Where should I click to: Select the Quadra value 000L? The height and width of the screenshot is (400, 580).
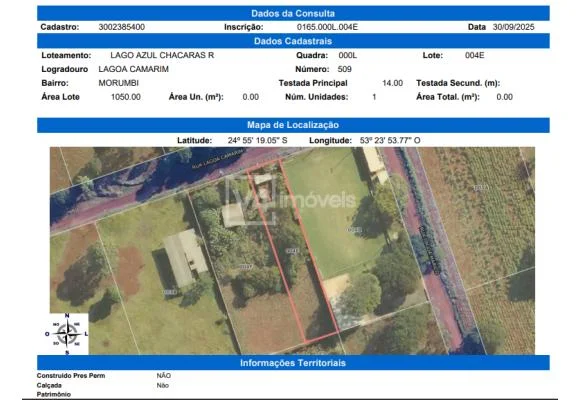pyautogui.click(x=348, y=55)
